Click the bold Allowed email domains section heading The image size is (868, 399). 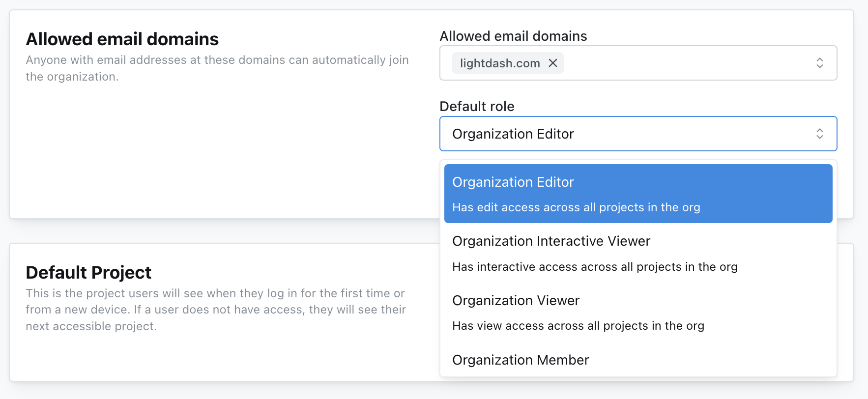pos(122,39)
